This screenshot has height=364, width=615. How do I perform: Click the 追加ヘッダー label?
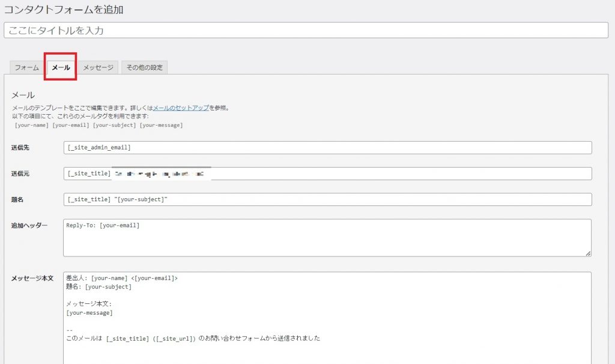coord(29,225)
